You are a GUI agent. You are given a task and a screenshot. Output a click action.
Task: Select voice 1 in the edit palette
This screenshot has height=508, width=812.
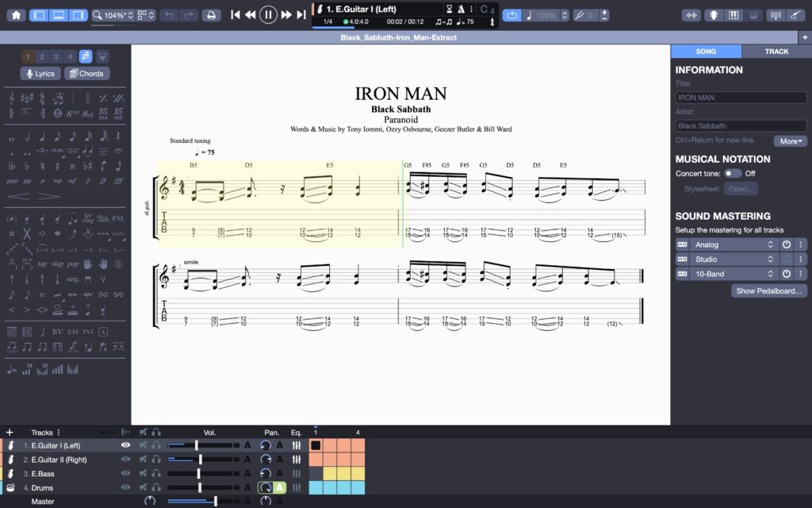(28, 56)
